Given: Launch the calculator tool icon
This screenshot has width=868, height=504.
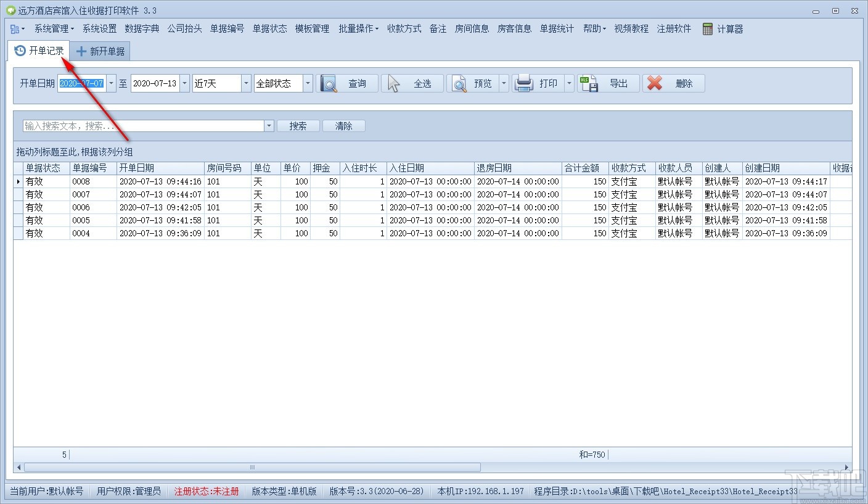Looking at the screenshot, I should coord(708,29).
